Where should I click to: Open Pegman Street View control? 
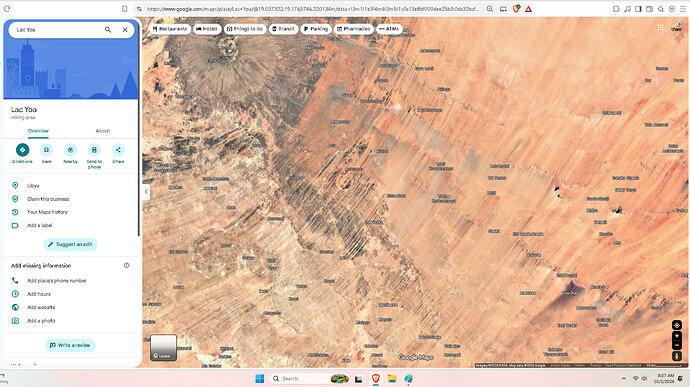pos(677,356)
